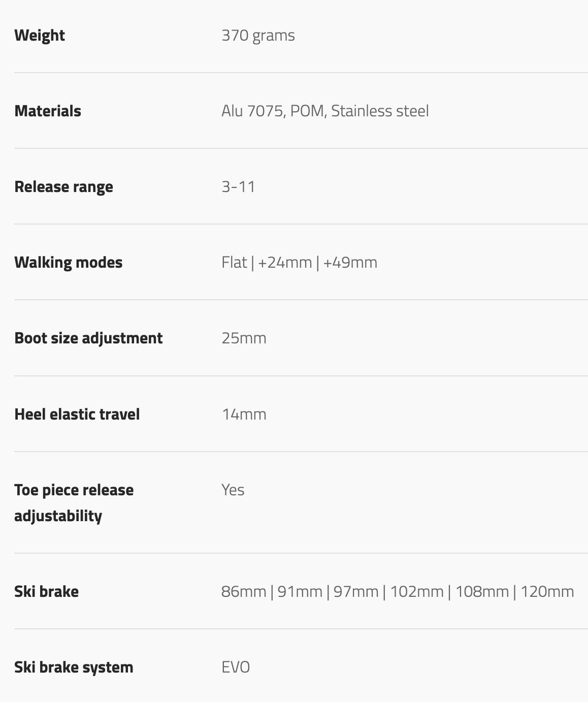This screenshot has width=588, height=702.
Task: Click the Materials row label
Action: coord(48,111)
